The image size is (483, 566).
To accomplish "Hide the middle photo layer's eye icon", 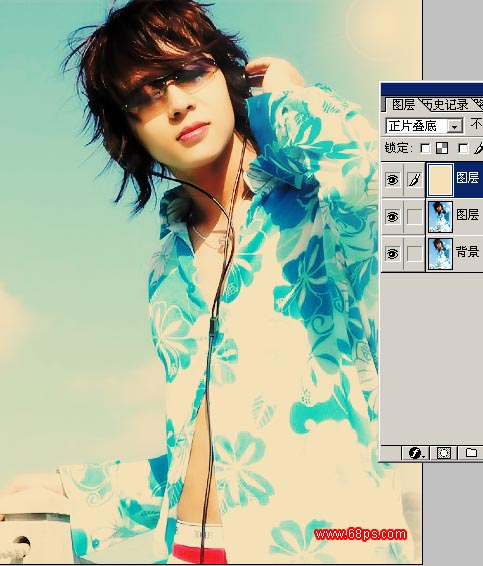I will [x=392, y=217].
